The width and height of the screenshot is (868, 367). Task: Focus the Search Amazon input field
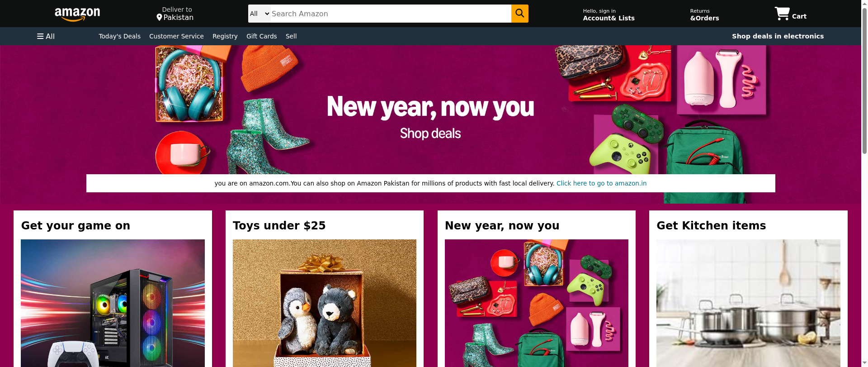tap(391, 14)
